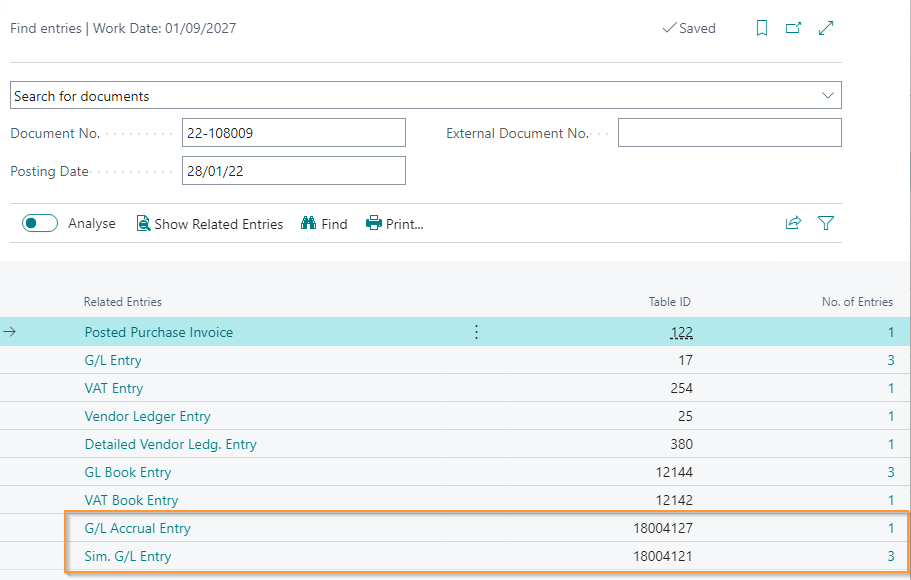The image size is (911, 580).
Task: Click entry count for Posted Purchase Invoice
Action: [891, 332]
